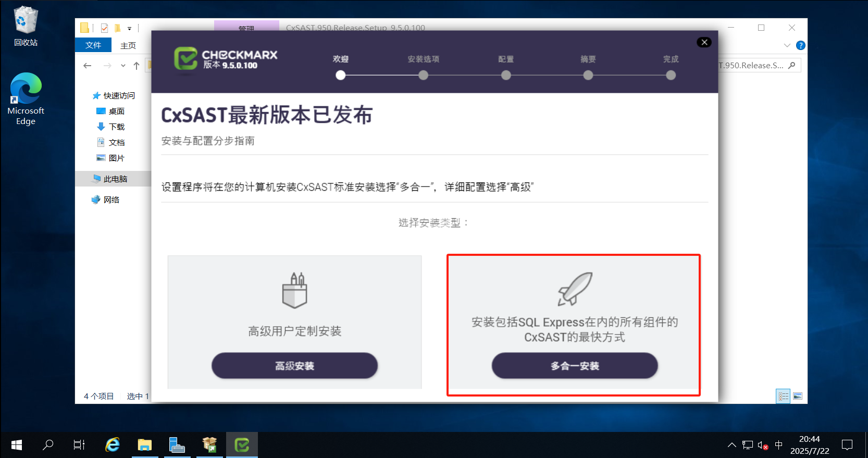
Task: Click the 多合一安装 button
Action: [575, 366]
